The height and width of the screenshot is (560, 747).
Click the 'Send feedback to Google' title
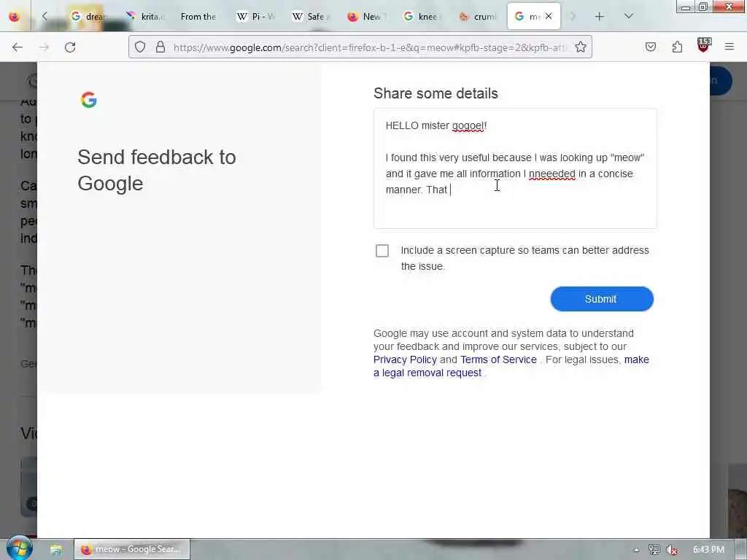pos(157,170)
